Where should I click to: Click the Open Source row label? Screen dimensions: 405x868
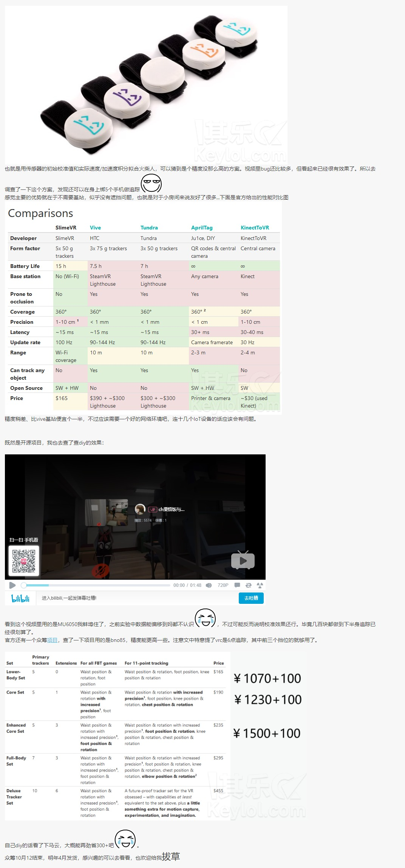click(26, 388)
